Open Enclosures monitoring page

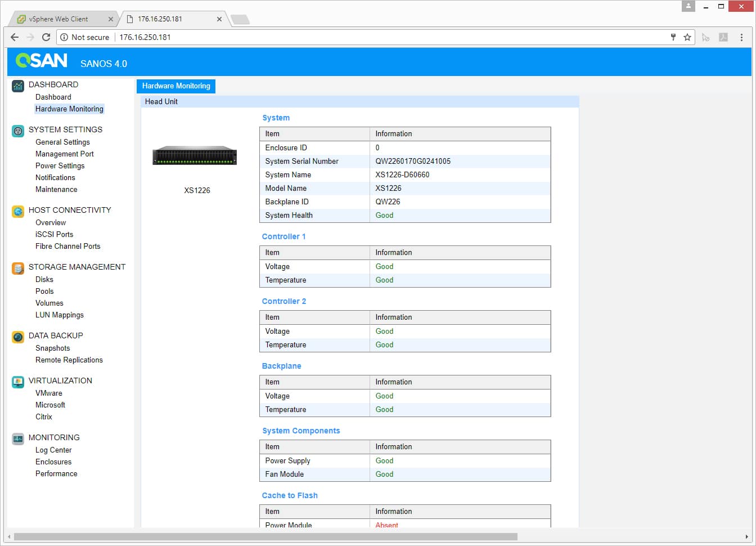coord(53,462)
